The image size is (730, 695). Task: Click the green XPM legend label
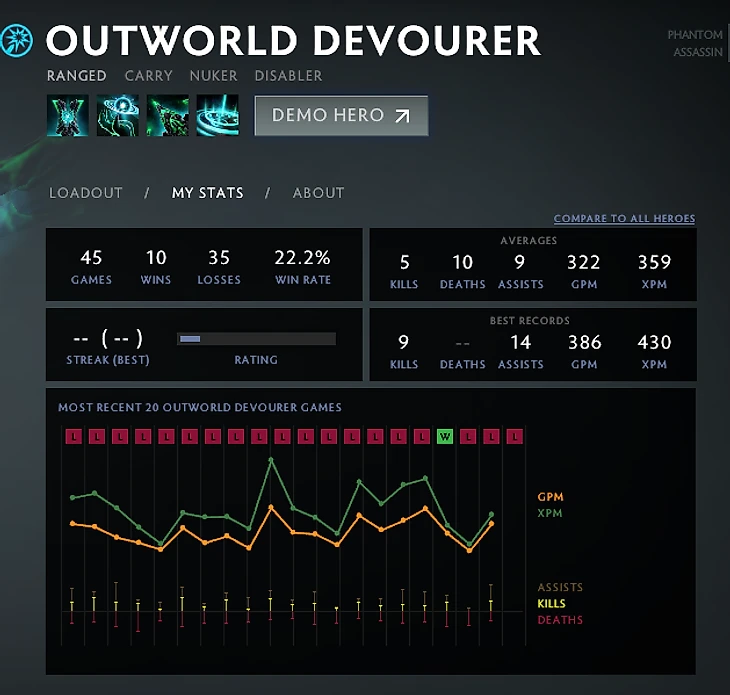pos(550,513)
